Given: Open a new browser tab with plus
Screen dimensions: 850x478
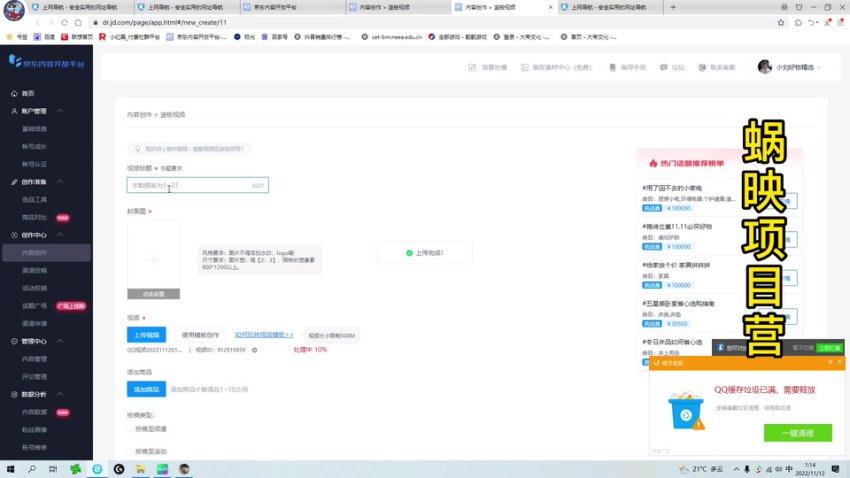Looking at the screenshot, I should tap(673, 7).
